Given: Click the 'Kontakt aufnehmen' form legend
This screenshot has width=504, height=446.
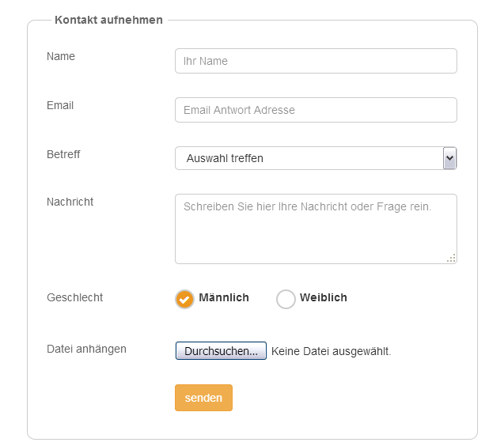Looking at the screenshot, I should [x=108, y=20].
